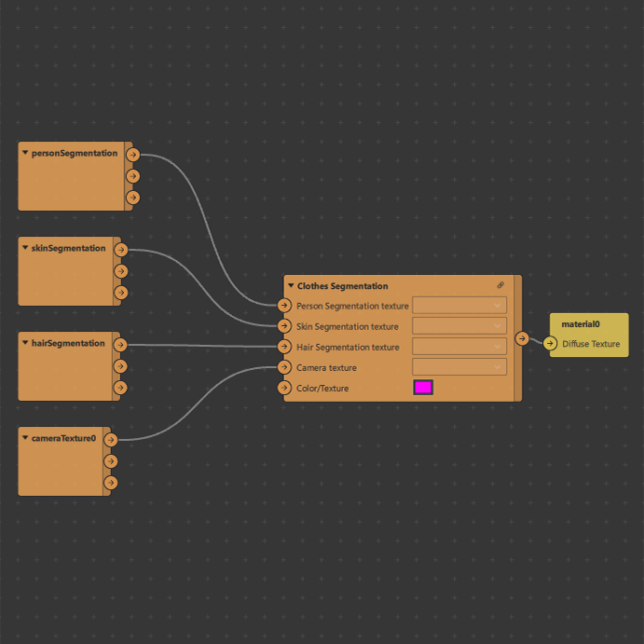Click the Hair Segmentation texture label
Viewport: 644px width, 644px height.
point(348,347)
